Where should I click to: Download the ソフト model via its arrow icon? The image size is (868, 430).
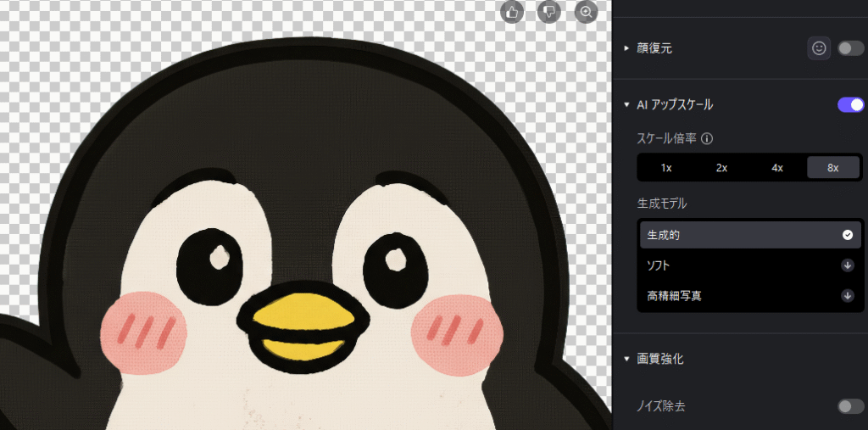click(x=847, y=265)
